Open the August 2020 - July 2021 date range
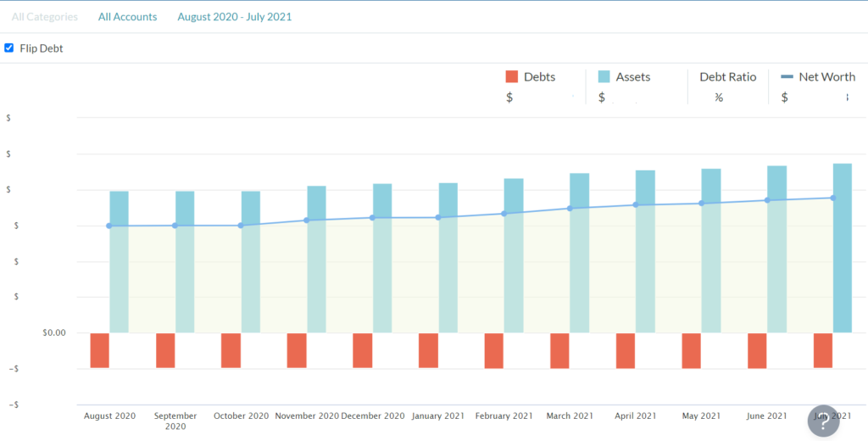This screenshot has height=441, width=868. pos(235,17)
